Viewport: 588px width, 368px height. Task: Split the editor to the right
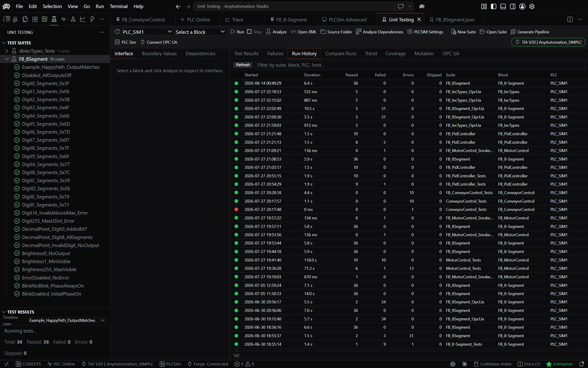click(x=570, y=19)
